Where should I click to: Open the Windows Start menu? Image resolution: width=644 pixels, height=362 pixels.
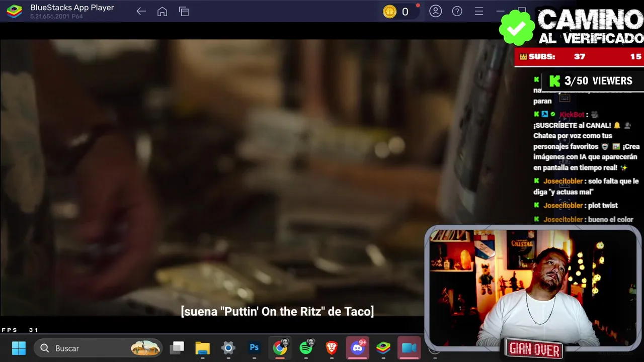pyautogui.click(x=19, y=348)
